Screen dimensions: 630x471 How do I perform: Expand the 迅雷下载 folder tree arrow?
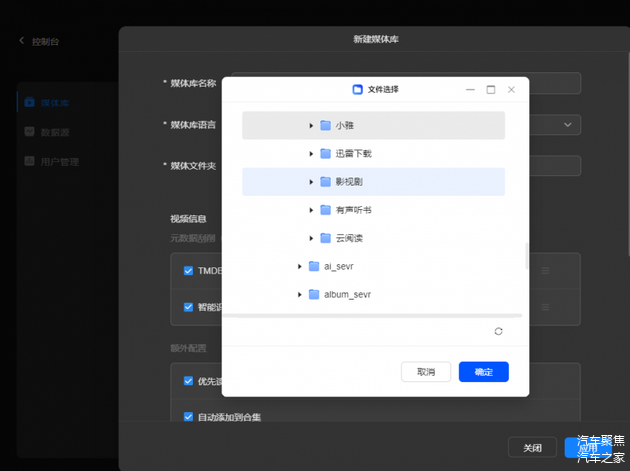coord(311,154)
